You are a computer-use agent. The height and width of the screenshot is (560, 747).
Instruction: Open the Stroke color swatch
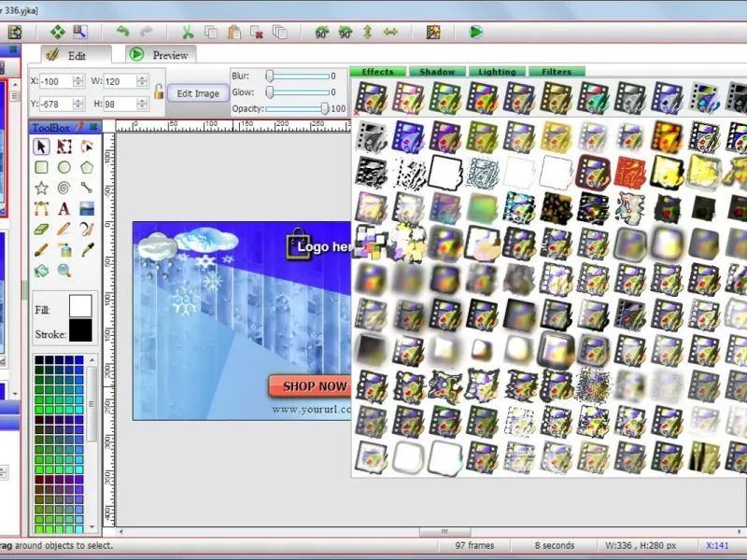(x=80, y=330)
